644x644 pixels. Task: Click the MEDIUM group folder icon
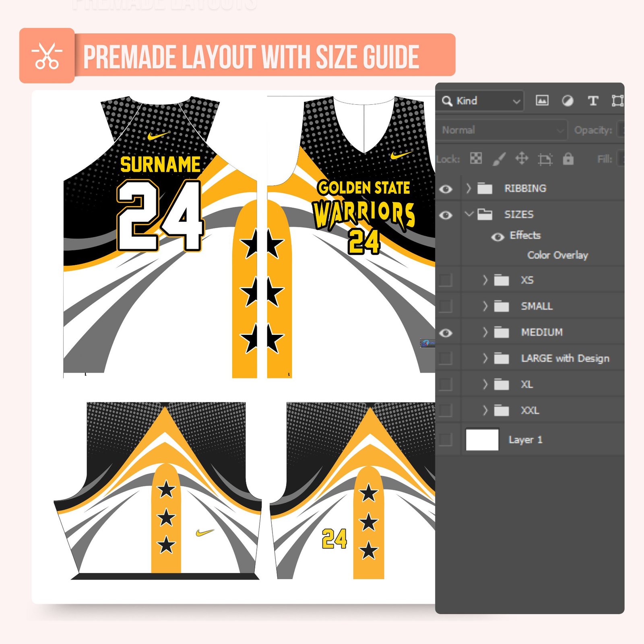502,332
